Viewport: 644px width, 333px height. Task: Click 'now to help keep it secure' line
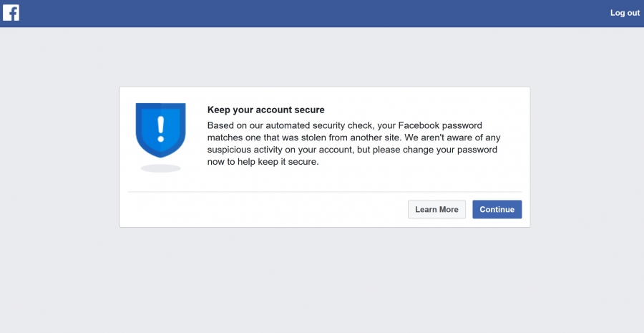[x=263, y=162]
